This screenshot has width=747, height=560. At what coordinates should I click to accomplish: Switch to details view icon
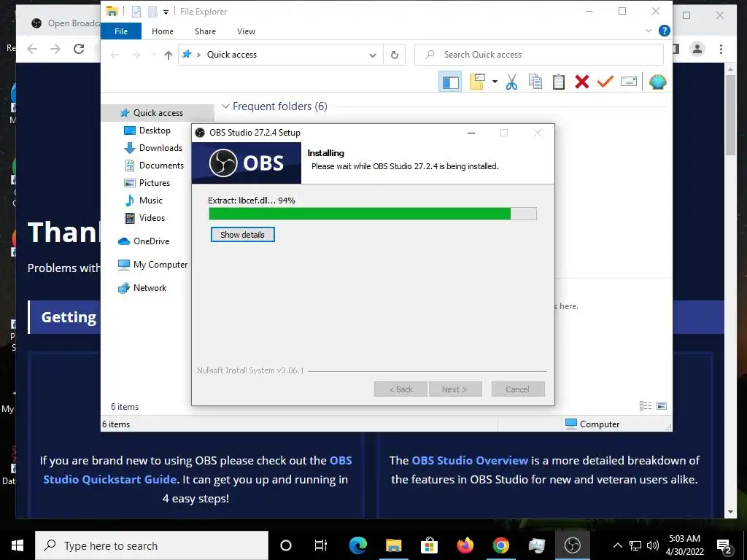tap(646, 405)
